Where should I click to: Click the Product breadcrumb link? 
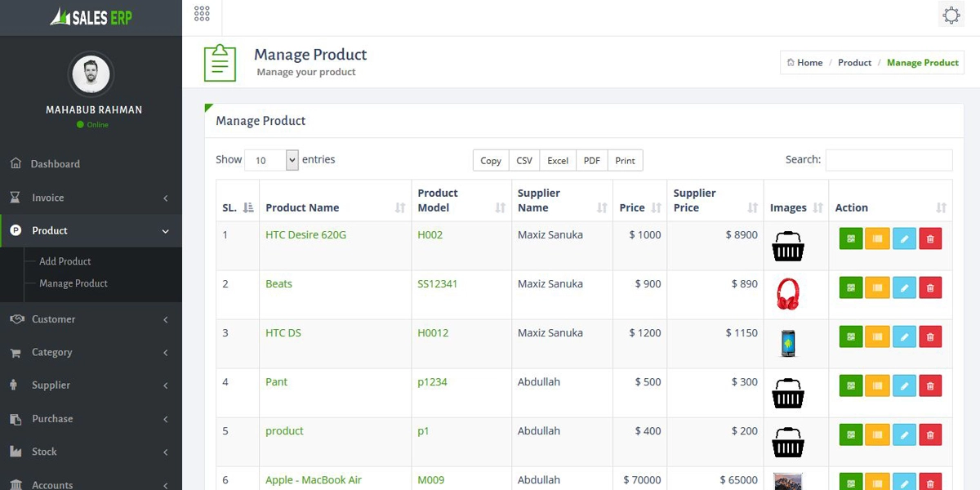(x=855, y=63)
